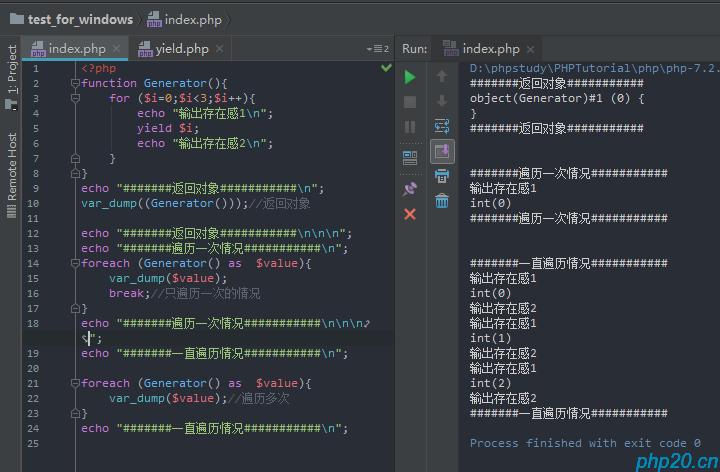Switch to the index.php editor tab

click(76, 49)
